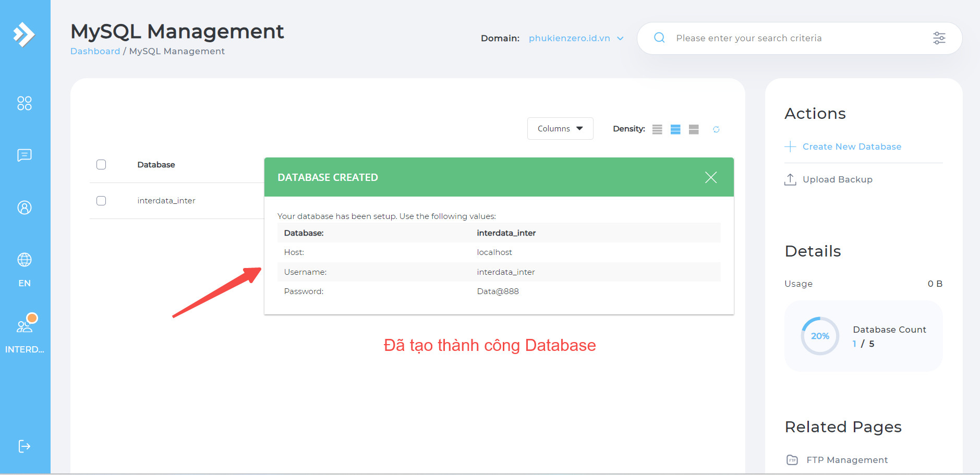Image resolution: width=980 pixels, height=475 pixels.
Task: Open the interdata_inter database in the table
Action: (166, 201)
